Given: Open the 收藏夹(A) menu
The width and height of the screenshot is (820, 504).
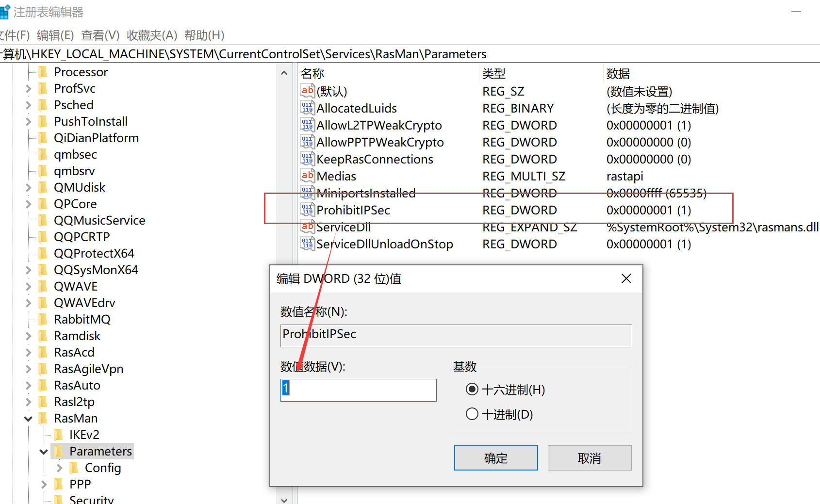Looking at the screenshot, I should click(152, 35).
